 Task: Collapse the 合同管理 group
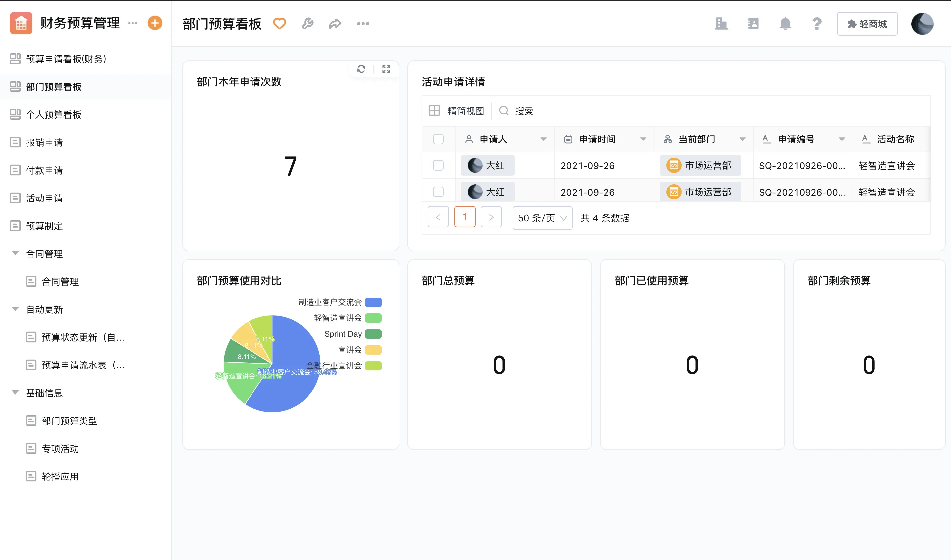point(15,253)
